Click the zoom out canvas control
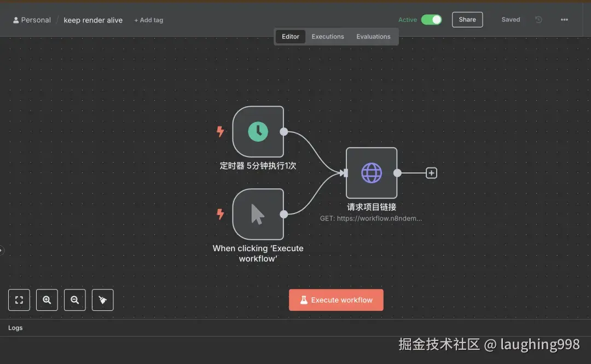Image resolution: width=591 pixels, height=364 pixels. [75, 299]
